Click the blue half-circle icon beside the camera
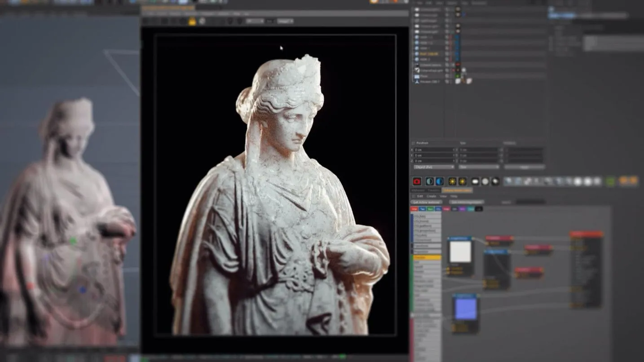 [439, 181]
